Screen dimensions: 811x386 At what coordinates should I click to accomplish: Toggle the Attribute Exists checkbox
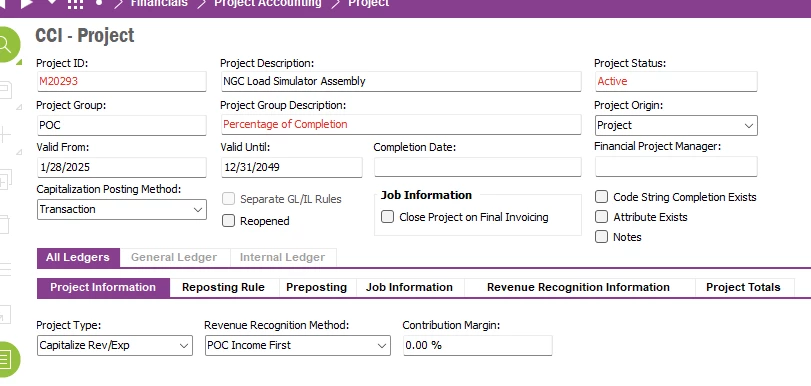click(601, 217)
